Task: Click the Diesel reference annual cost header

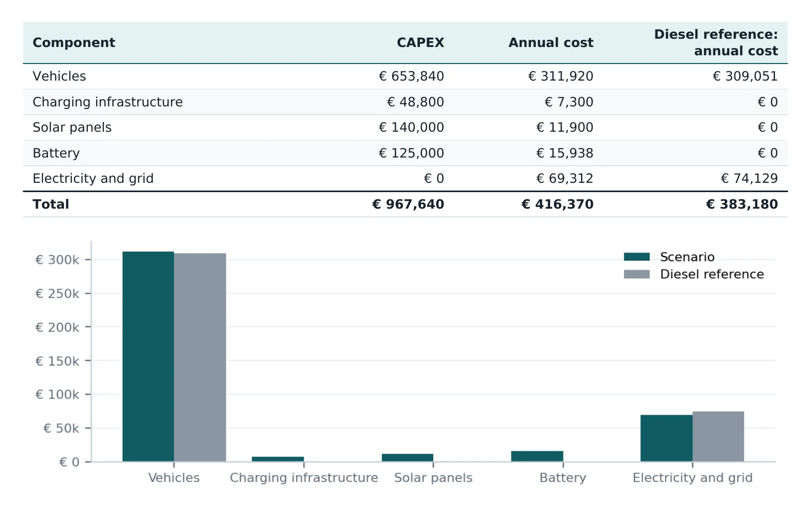Action: point(716,42)
